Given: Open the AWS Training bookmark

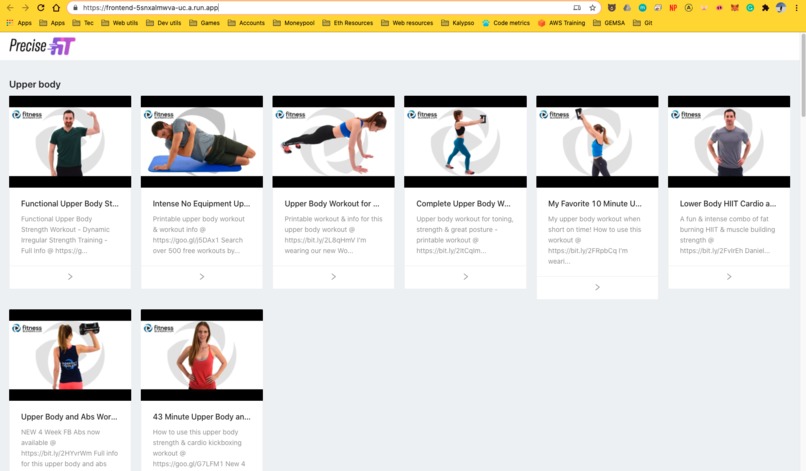Looking at the screenshot, I should [562, 23].
